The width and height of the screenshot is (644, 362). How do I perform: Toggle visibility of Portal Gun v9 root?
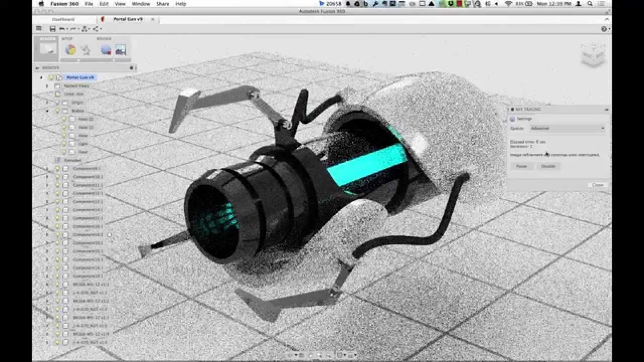coord(51,77)
